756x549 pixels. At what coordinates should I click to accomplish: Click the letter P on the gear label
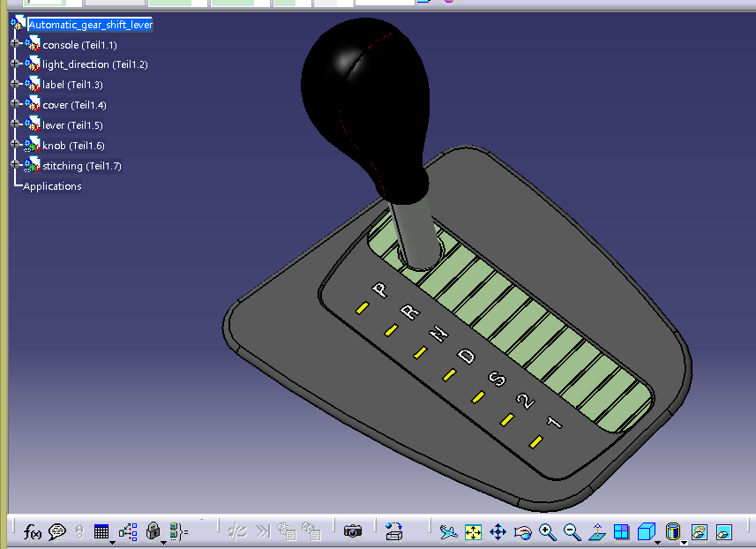coord(380,290)
